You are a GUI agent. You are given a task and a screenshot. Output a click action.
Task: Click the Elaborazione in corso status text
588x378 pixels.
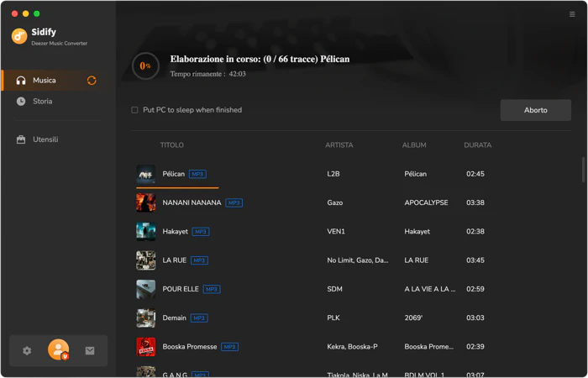point(260,60)
